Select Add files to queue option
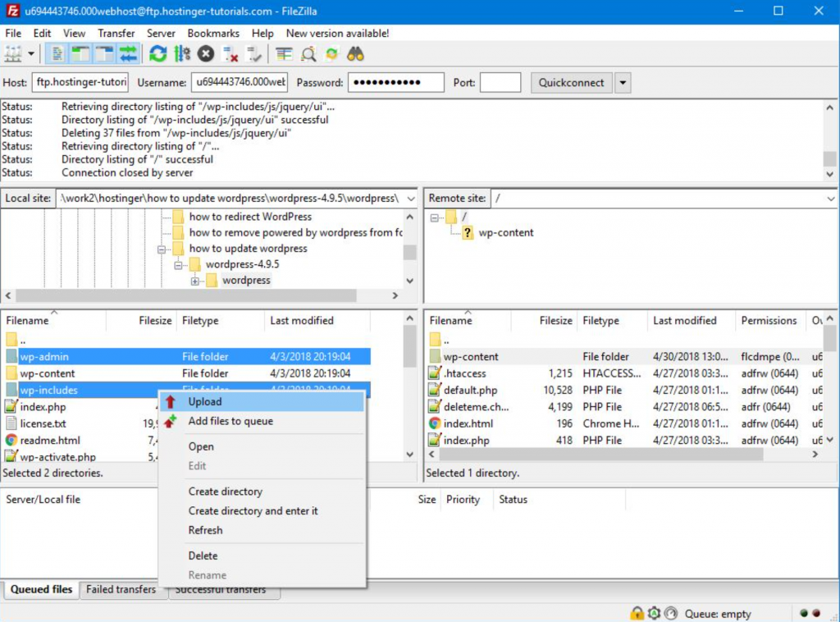 [x=231, y=421]
